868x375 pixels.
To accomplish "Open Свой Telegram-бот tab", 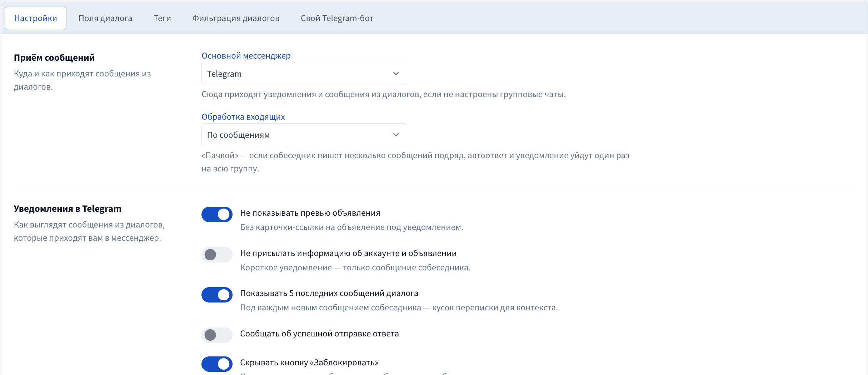I will (337, 18).
